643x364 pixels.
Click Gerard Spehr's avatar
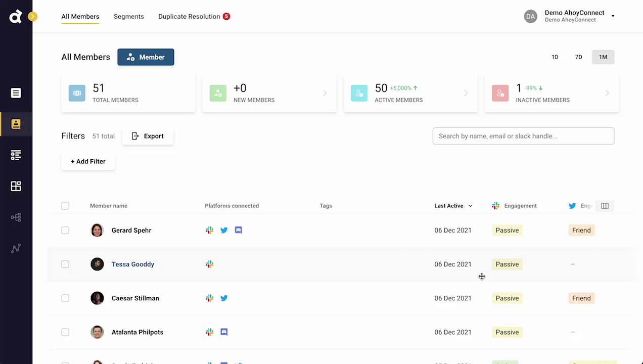[97, 230]
